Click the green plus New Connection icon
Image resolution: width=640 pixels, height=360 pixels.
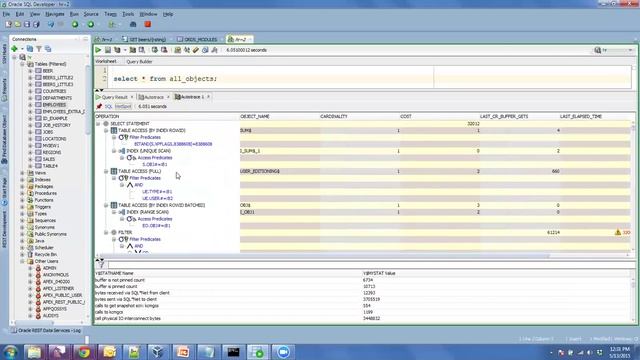(x=15, y=49)
